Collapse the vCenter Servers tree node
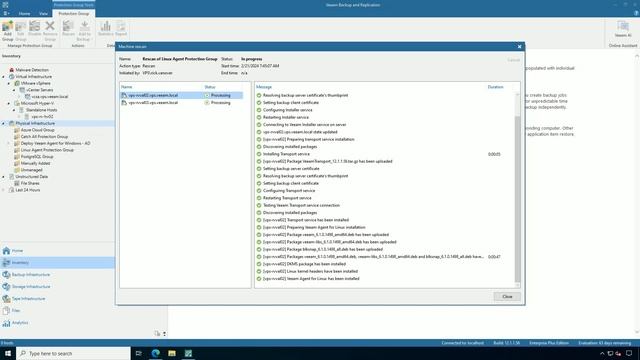Screen dimensions: 640x360 coord(14,90)
